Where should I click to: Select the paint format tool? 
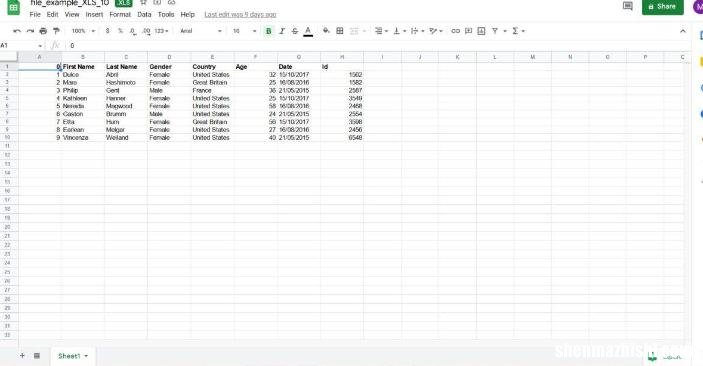[x=56, y=31]
